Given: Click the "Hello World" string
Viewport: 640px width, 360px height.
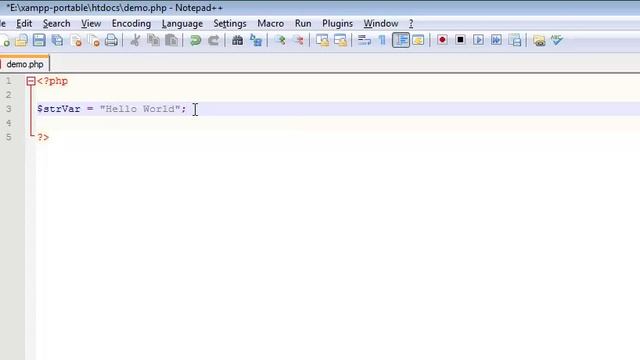Looking at the screenshot, I should (140, 109).
